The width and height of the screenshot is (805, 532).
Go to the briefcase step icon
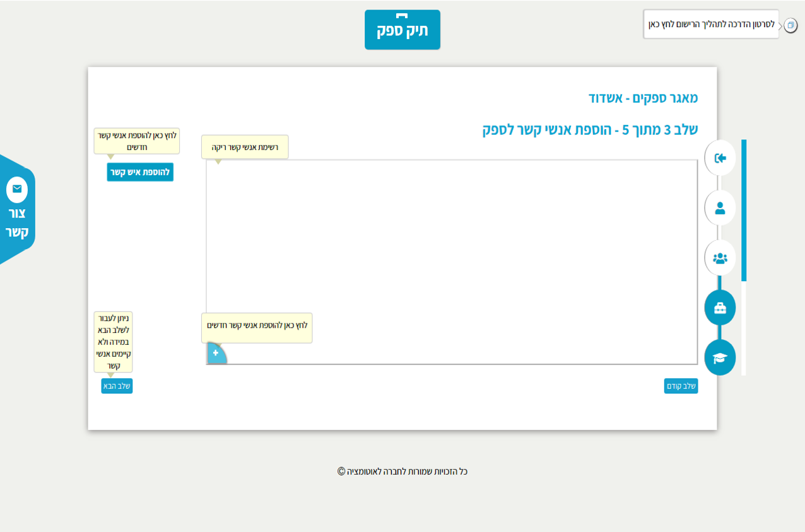[x=720, y=308]
